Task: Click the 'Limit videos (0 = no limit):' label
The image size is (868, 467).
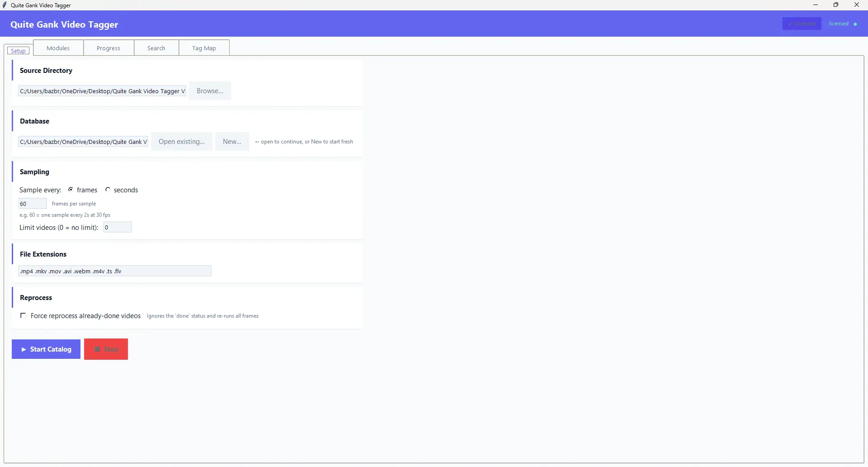Action: (x=59, y=228)
